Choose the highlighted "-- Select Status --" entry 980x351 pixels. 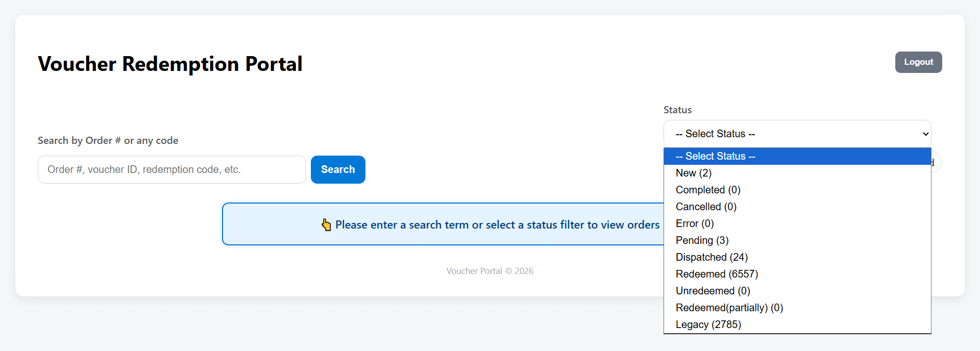(715, 156)
